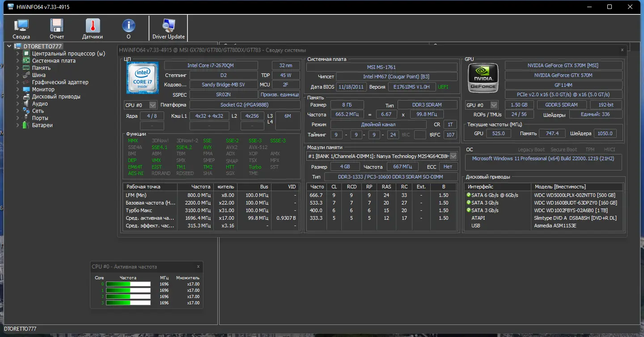Select the Сеть tree label

tap(38, 111)
